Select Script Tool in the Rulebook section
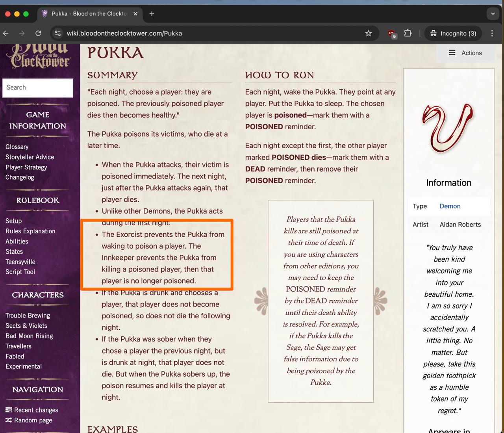 20,272
